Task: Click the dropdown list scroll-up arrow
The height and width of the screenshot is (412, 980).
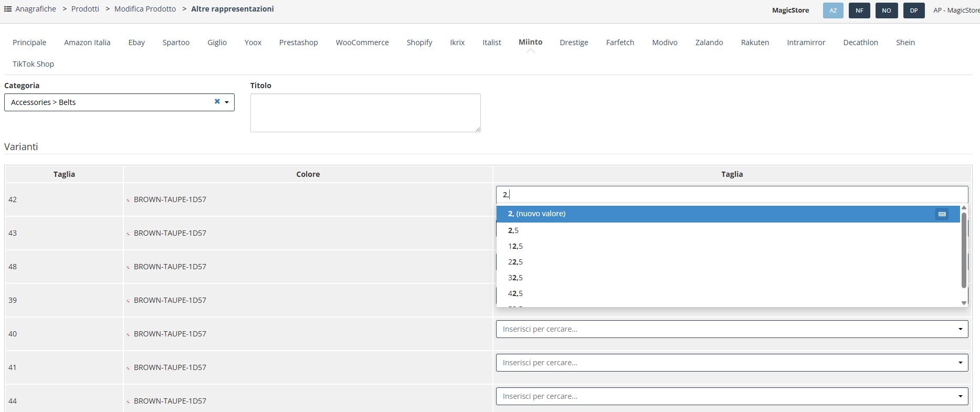Action: 964,208
